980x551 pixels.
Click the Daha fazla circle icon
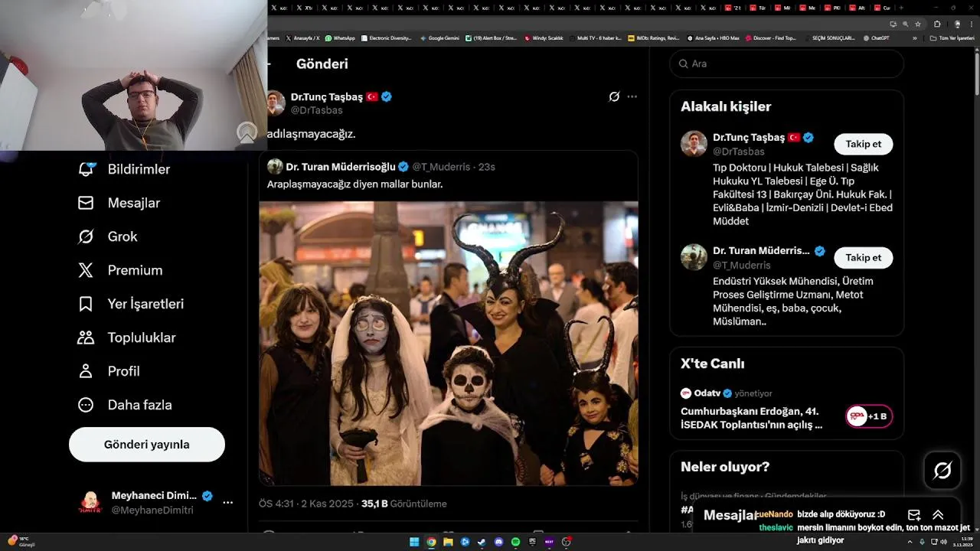point(86,405)
